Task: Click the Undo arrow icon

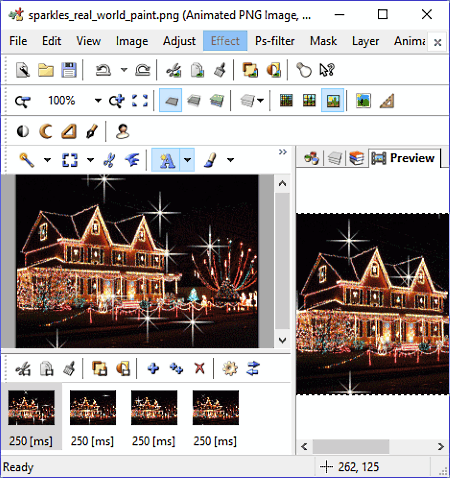Action: 103,70
